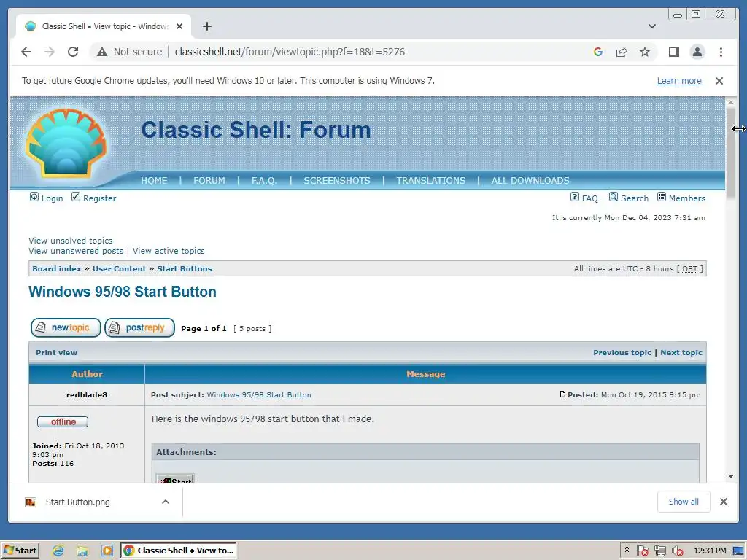Screen dimensions: 747x560
Task: Go back to the previous page
Action: pyautogui.click(x=26, y=52)
